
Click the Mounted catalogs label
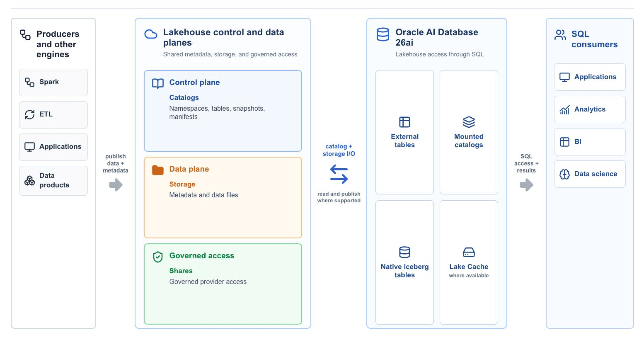click(469, 141)
